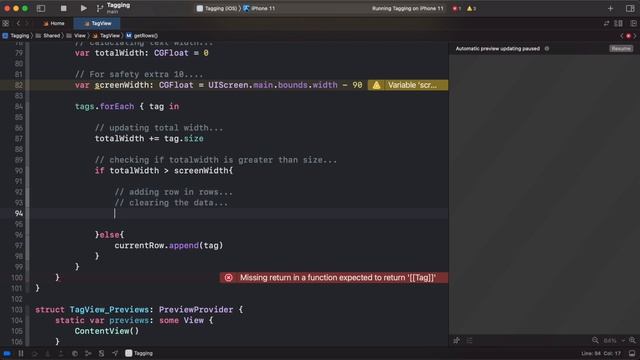Click 'currentRow.append(tag)' code line
Viewport: 640px width, 360px height.
pos(169,245)
